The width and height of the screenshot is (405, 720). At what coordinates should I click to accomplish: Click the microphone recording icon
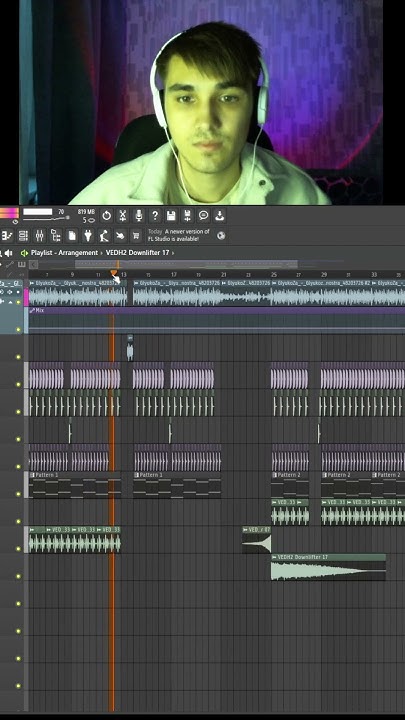point(139,215)
